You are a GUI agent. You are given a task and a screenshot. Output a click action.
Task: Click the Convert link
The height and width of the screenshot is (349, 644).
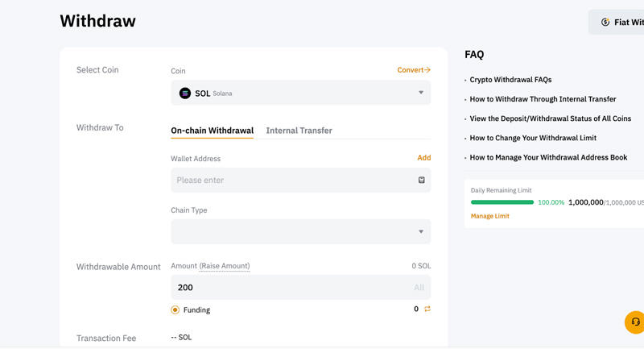click(414, 70)
